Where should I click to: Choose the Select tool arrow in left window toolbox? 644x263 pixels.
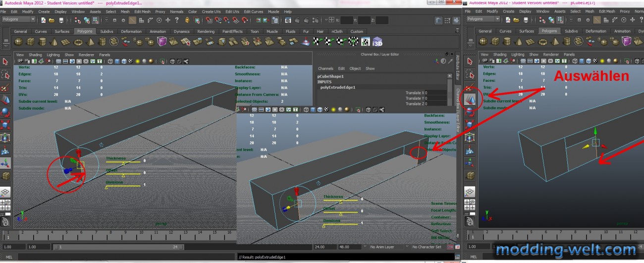tap(5, 62)
